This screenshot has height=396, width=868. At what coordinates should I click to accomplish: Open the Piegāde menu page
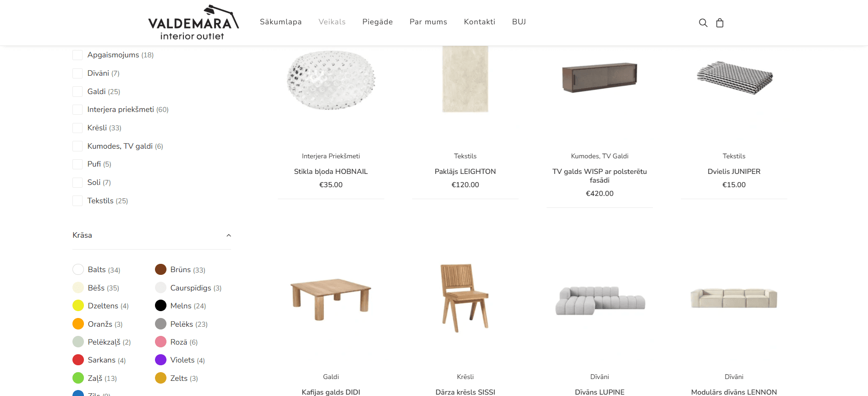[377, 22]
